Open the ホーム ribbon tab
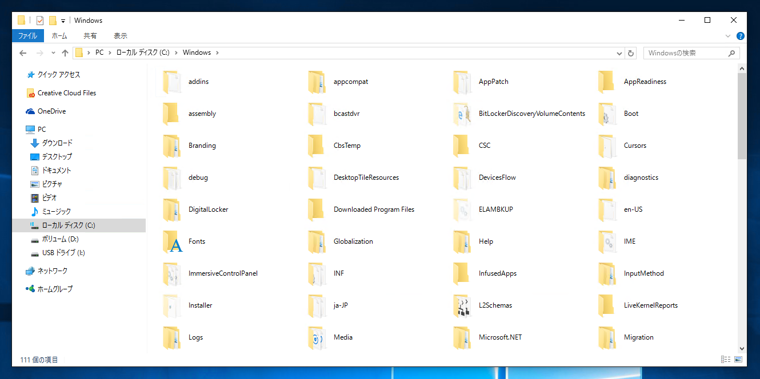760x379 pixels. (59, 36)
